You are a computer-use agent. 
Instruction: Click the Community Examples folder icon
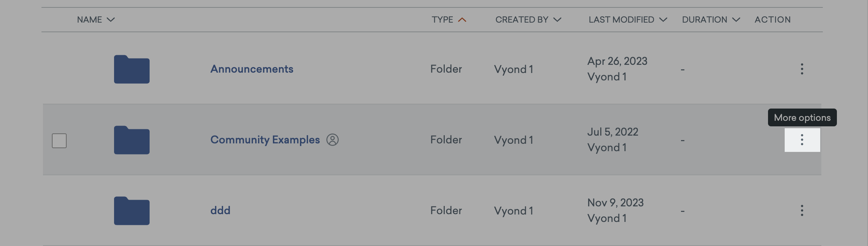131,140
